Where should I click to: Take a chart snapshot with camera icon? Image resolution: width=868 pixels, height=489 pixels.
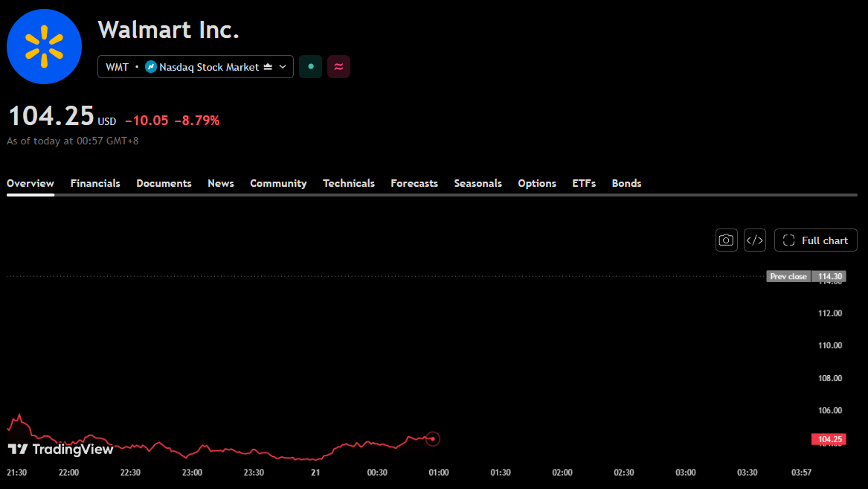726,240
